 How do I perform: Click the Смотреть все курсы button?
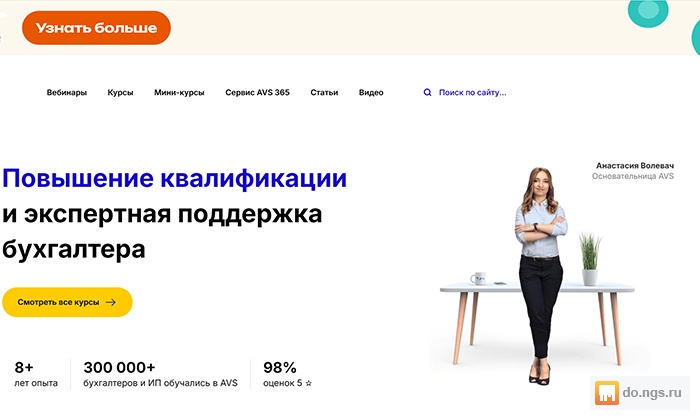[x=67, y=302]
